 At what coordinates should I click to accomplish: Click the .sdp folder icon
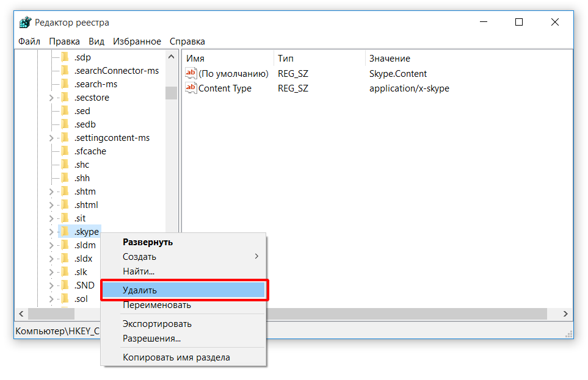[65, 57]
